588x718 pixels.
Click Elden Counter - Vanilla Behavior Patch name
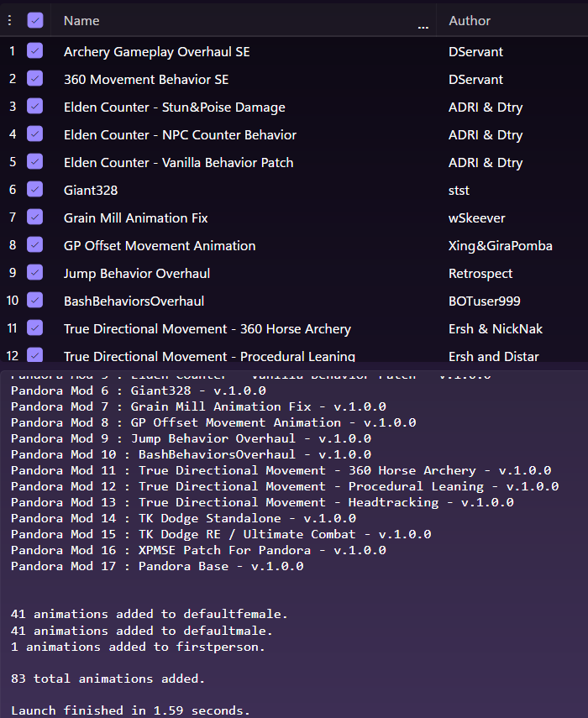coord(178,162)
